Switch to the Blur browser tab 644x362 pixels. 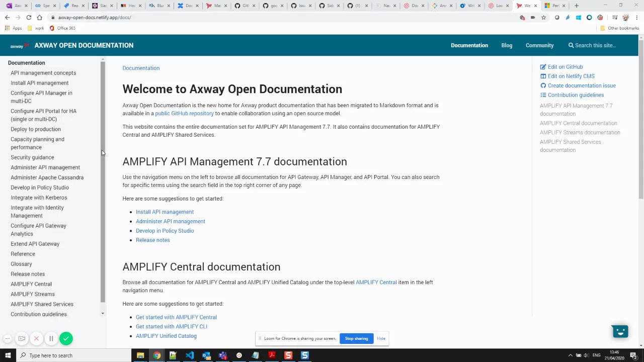(x=159, y=6)
